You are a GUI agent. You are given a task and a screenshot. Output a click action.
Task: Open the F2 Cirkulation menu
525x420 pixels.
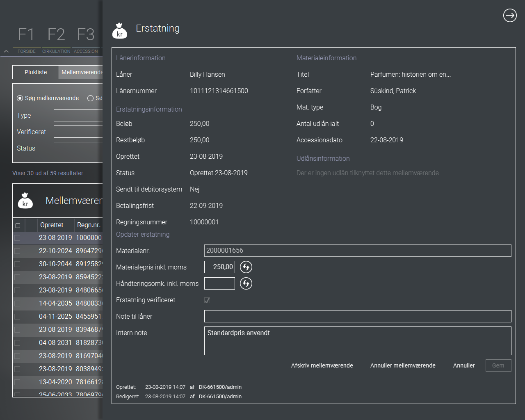coord(56,39)
